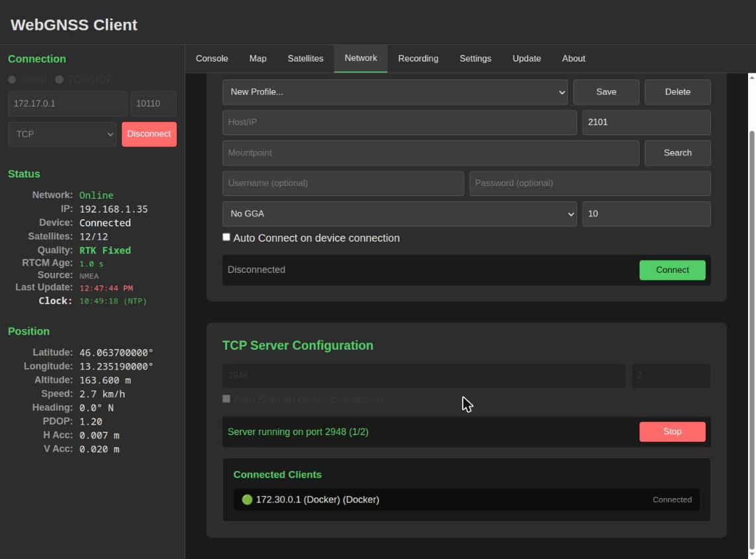Enable Auto Connect on device connection
Image resolution: width=756 pixels, height=559 pixels.
tap(226, 237)
